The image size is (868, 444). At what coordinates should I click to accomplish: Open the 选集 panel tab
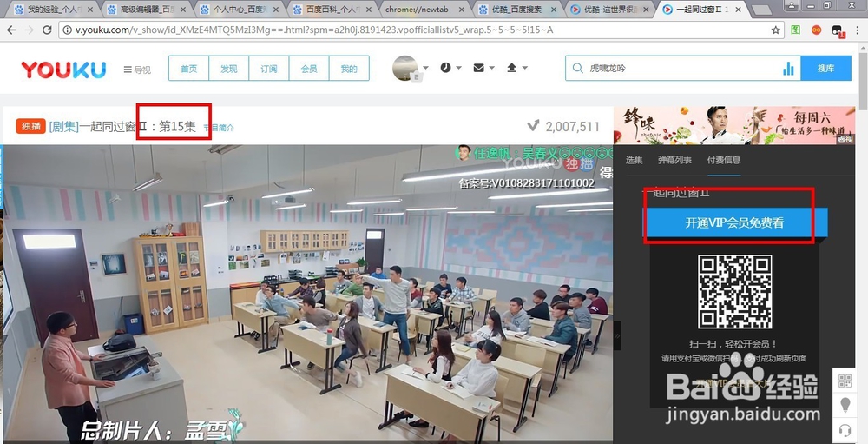click(x=634, y=160)
